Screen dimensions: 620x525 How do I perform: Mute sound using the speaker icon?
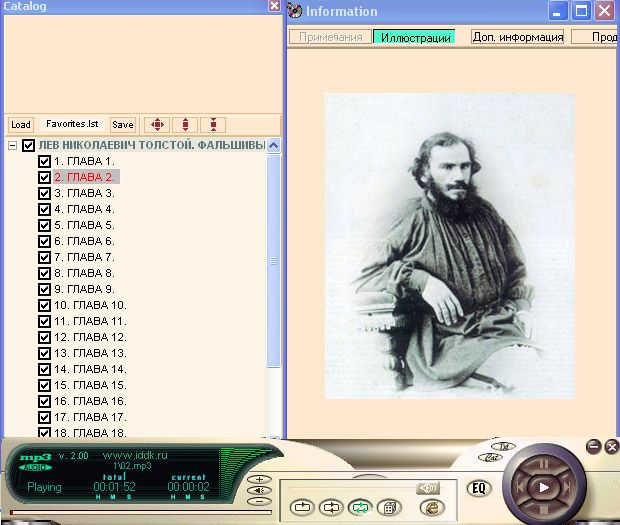click(x=428, y=487)
